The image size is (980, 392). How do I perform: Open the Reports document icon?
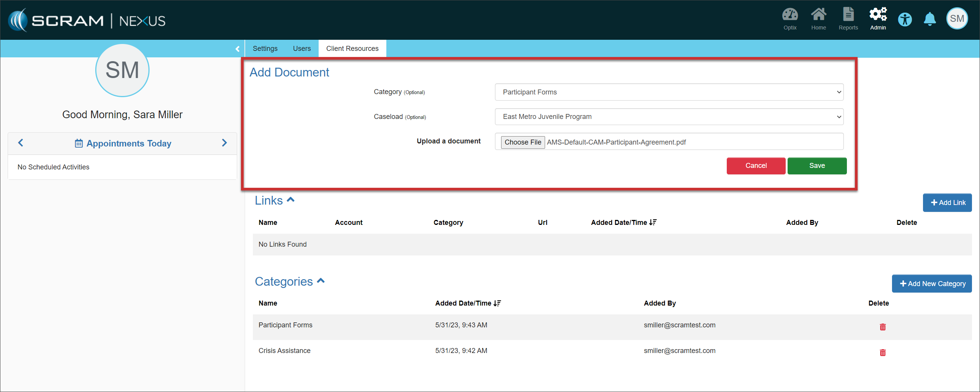848,15
